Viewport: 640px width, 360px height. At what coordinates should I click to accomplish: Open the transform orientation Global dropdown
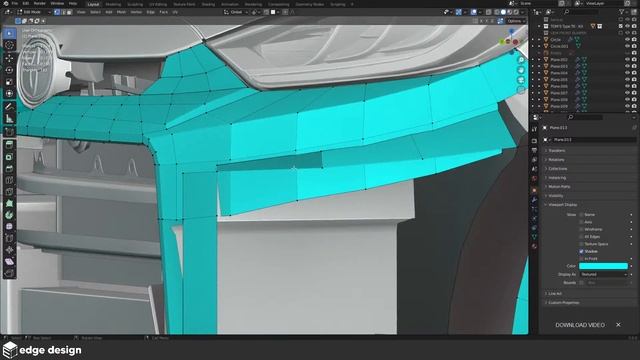(x=236, y=12)
